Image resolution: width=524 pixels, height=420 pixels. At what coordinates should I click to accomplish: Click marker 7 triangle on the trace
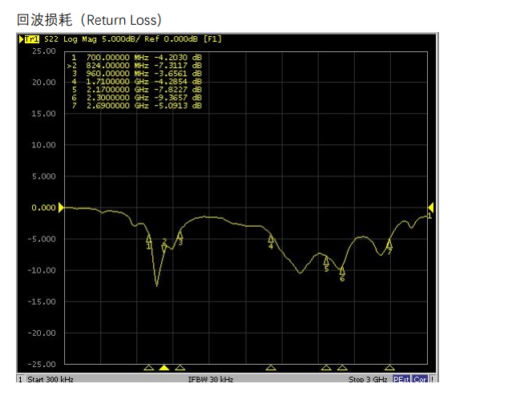click(x=389, y=244)
